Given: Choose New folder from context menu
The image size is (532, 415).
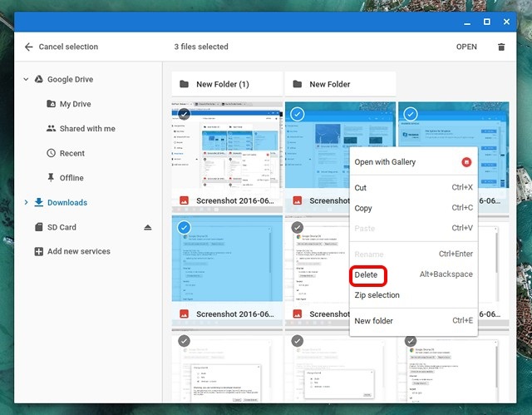Looking at the screenshot, I should (414, 321).
